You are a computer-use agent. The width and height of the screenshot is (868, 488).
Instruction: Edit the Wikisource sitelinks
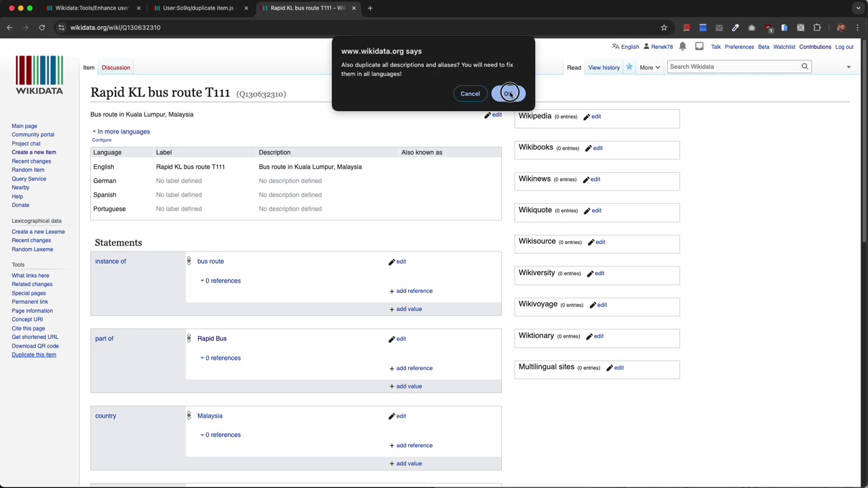[x=597, y=242]
